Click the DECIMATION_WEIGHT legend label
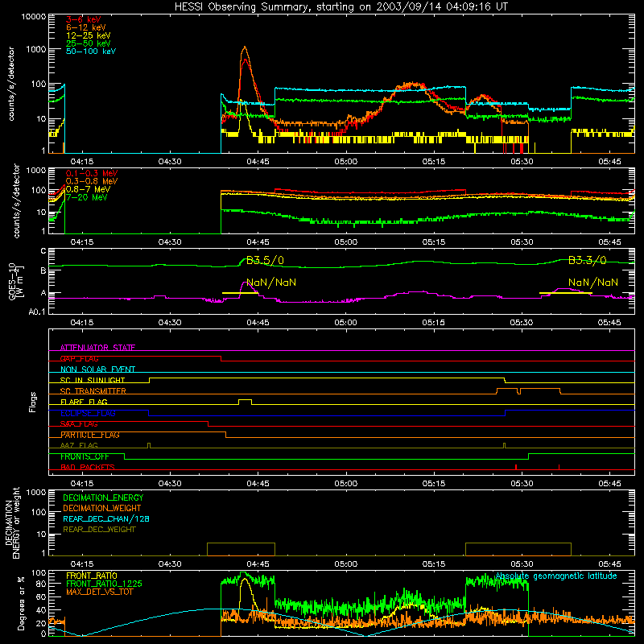Screen dimensions: 644x644 102,508
